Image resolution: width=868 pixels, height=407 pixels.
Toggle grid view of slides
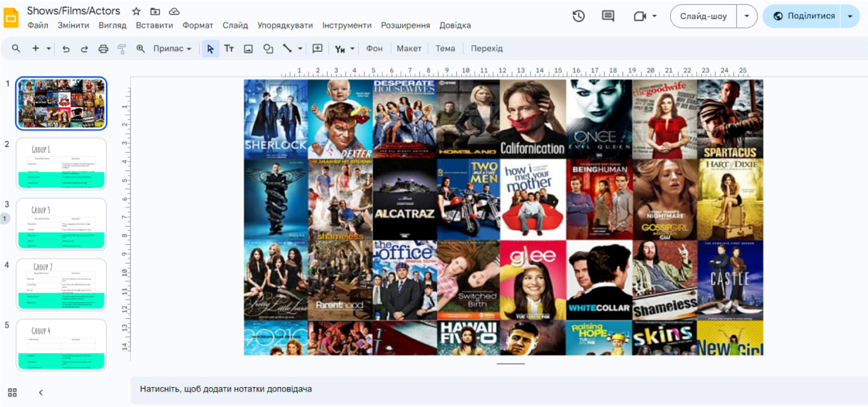click(x=12, y=392)
